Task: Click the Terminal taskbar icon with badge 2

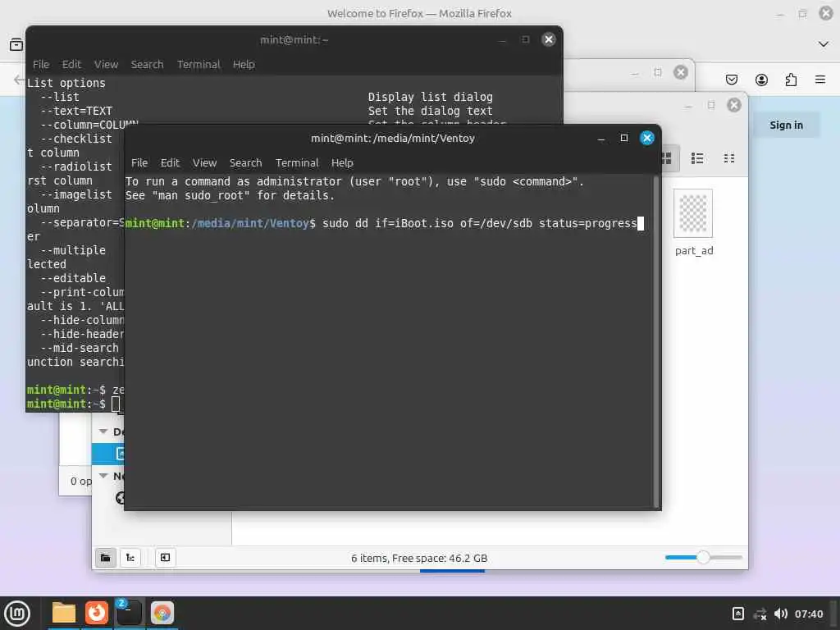Action: (x=129, y=613)
